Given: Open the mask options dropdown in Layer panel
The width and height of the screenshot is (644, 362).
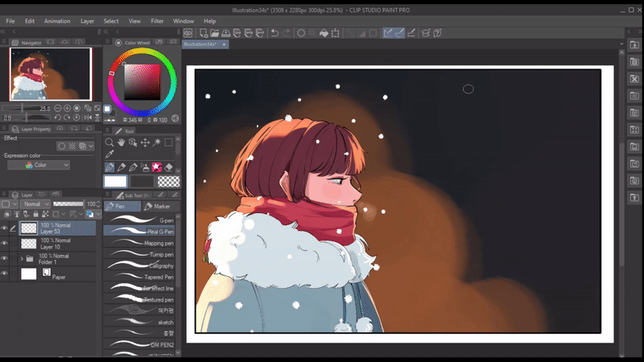Looking at the screenshot, I should [x=63, y=214].
